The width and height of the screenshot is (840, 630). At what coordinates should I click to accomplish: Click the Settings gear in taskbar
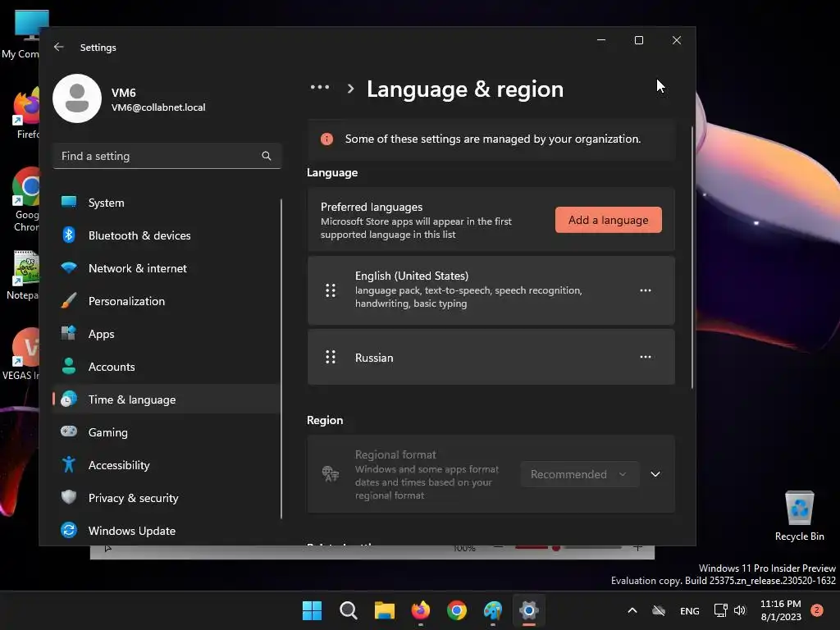(x=529, y=610)
